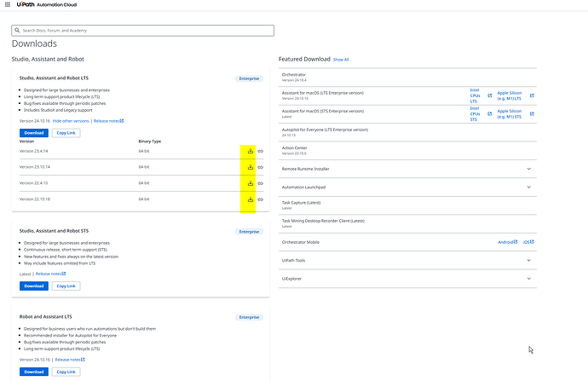Download Version 22.10.18 installer icon
Screen dimensions: 588x381
251,199
